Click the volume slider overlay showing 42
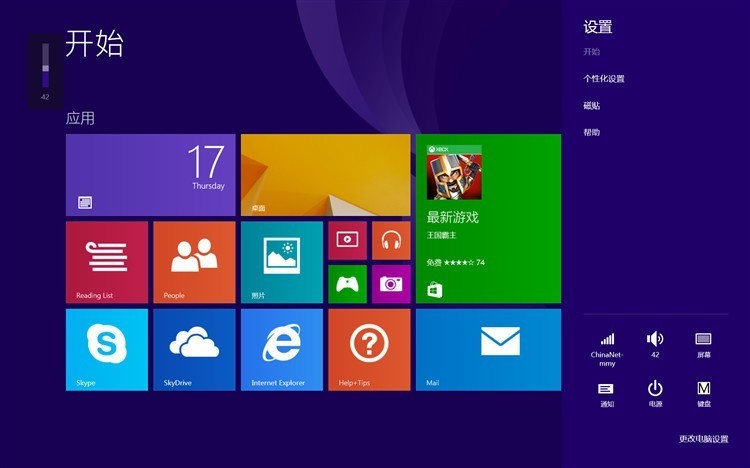Screen dimensions: 750x468 tap(45, 71)
